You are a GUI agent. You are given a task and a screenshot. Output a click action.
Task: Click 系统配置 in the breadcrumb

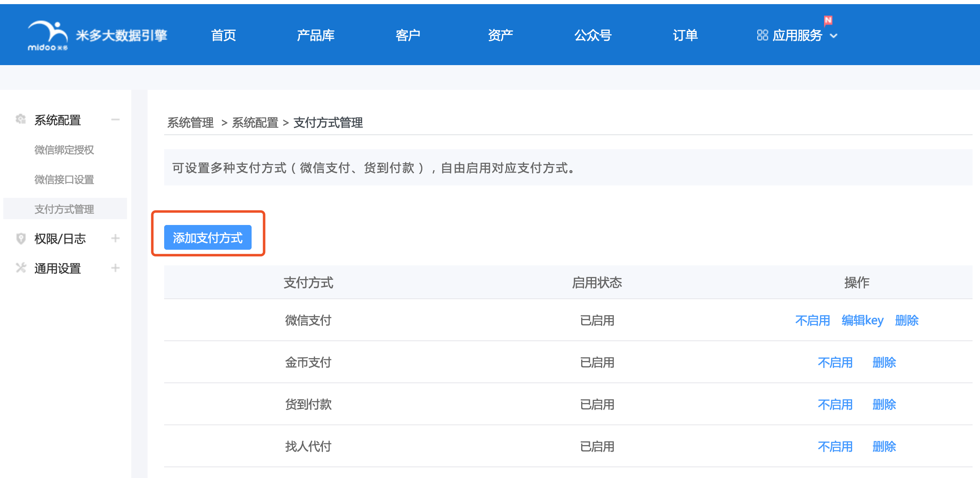[x=255, y=122]
